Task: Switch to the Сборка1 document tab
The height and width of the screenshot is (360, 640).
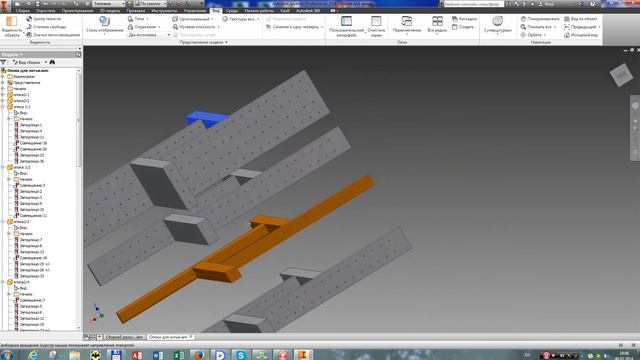Action: click(124, 337)
